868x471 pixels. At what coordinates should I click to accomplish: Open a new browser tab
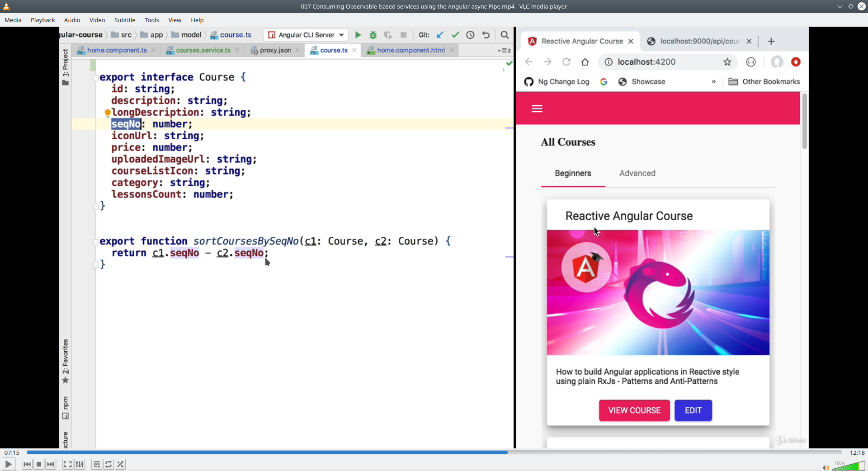[x=771, y=41]
